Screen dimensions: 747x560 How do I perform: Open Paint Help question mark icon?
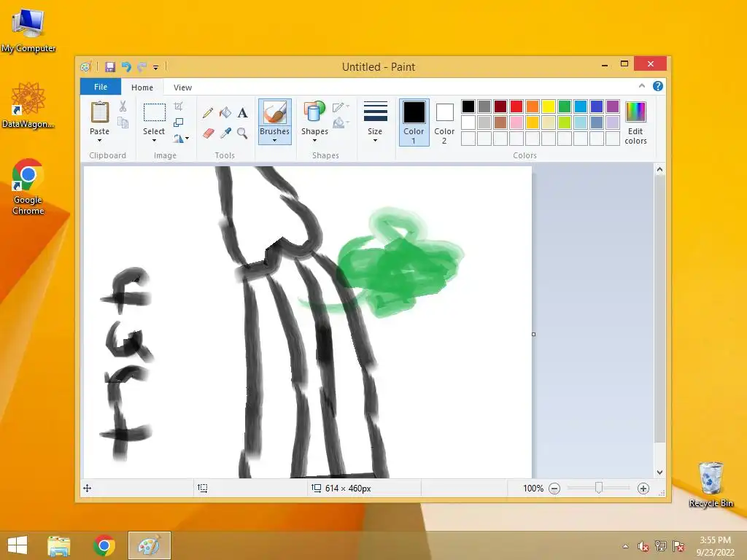tap(658, 86)
